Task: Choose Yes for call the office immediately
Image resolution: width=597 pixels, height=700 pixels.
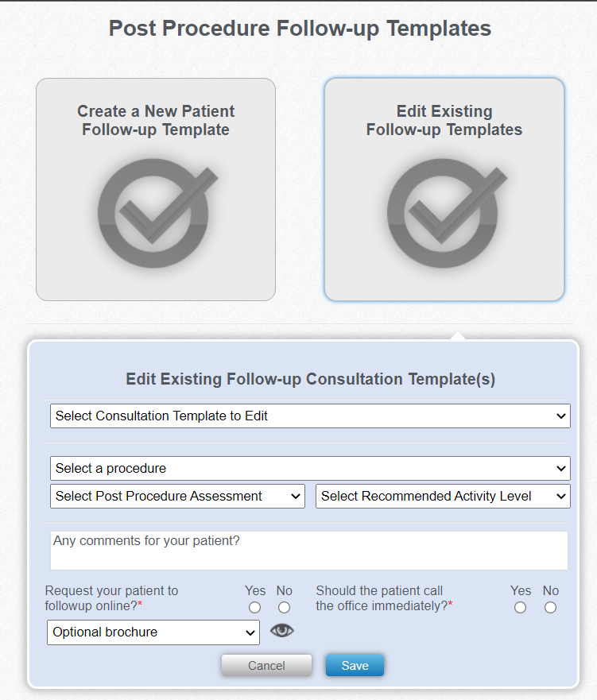Action: (521, 608)
